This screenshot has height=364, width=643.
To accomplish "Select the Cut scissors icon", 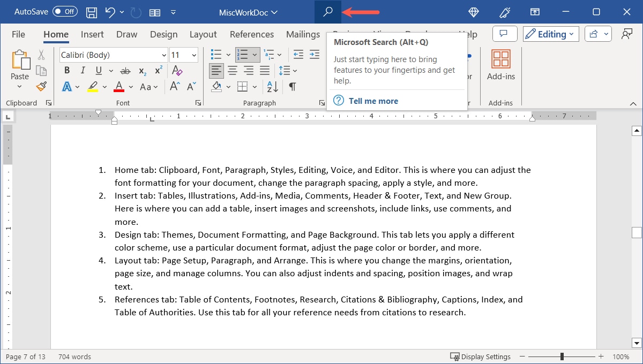I will coord(42,55).
